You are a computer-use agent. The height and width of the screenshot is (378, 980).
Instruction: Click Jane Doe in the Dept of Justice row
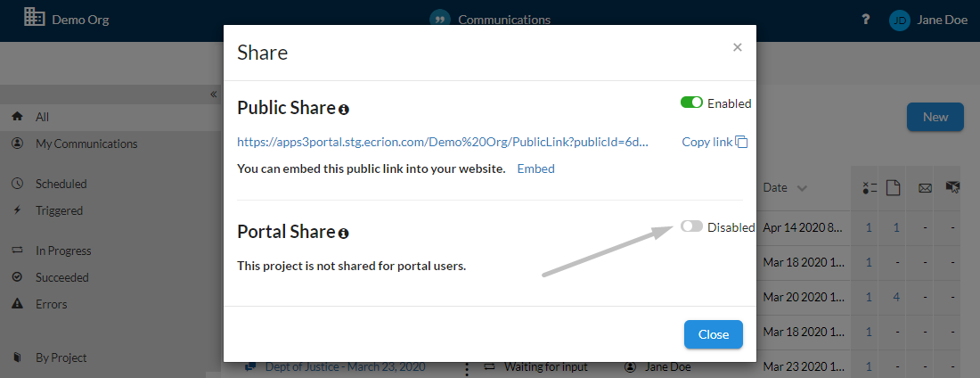[666, 366]
